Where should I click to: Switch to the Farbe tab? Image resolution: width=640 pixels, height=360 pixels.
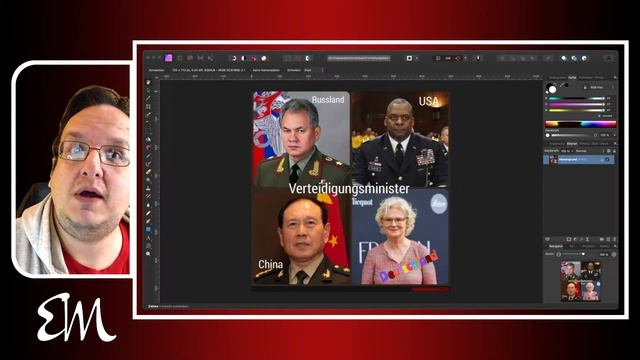(572, 78)
